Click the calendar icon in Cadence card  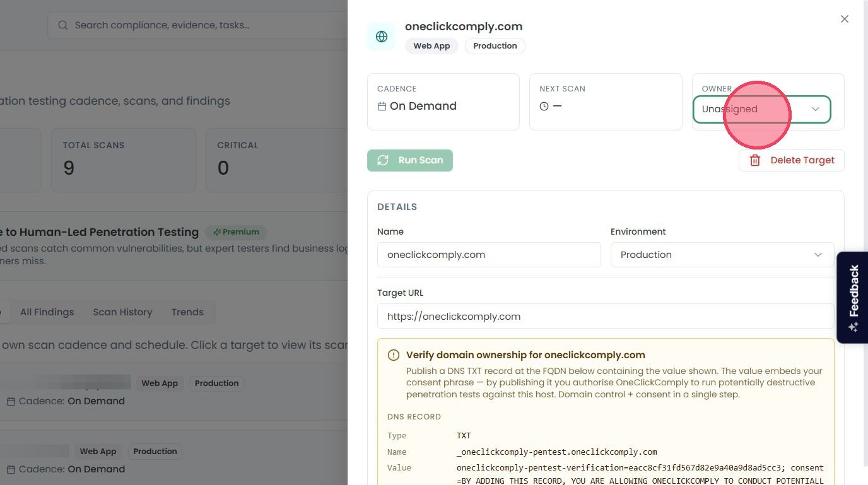click(x=382, y=107)
